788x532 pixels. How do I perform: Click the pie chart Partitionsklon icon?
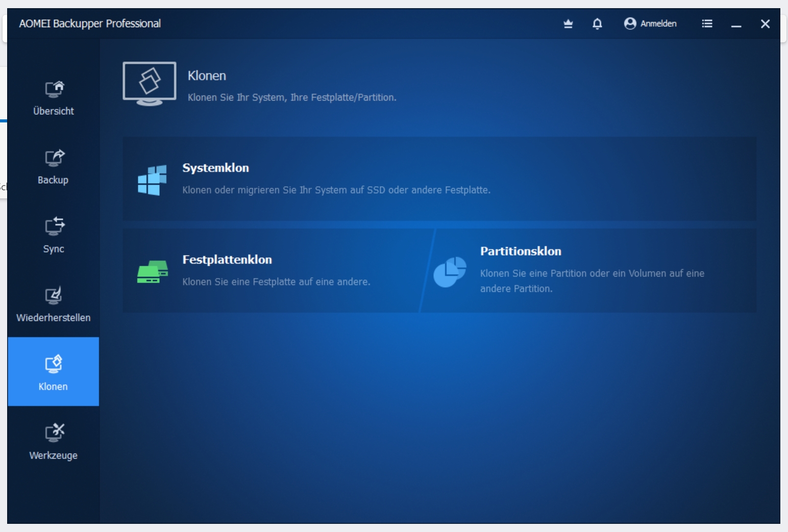tap(450, 272)
